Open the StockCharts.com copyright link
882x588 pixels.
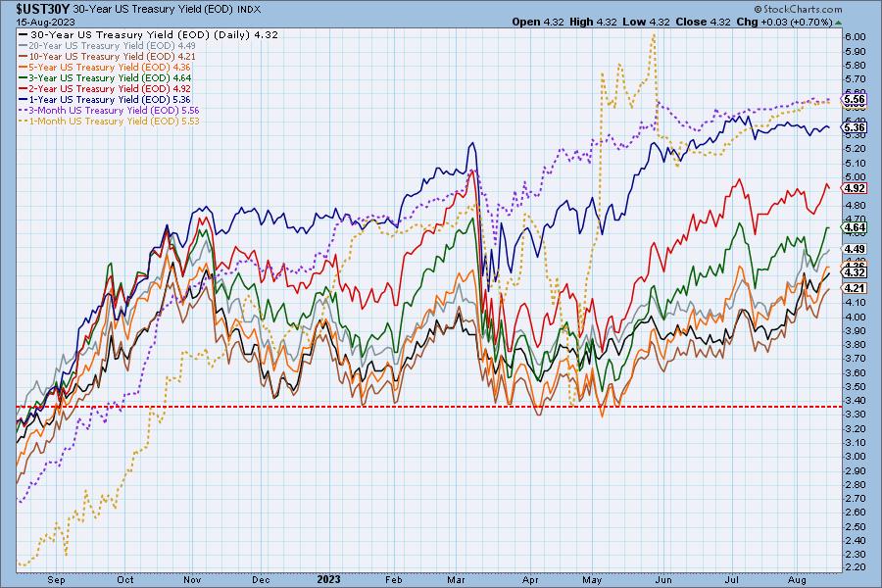coord(798,9)
